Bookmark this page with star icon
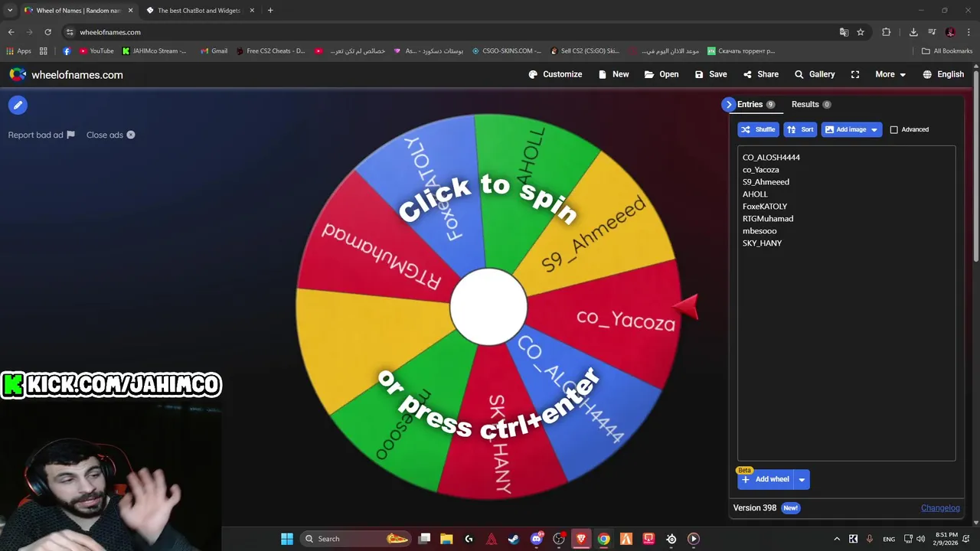 click(861, 32)
